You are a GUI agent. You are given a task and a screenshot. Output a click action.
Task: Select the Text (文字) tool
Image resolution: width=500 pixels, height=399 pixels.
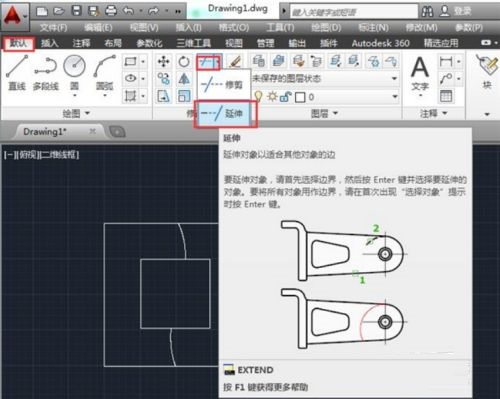click(x=420, y=74)
